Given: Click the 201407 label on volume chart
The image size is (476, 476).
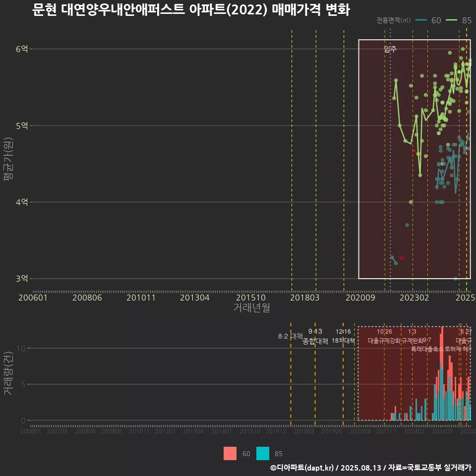Looking at the screenshot, I should coord(221,431).
